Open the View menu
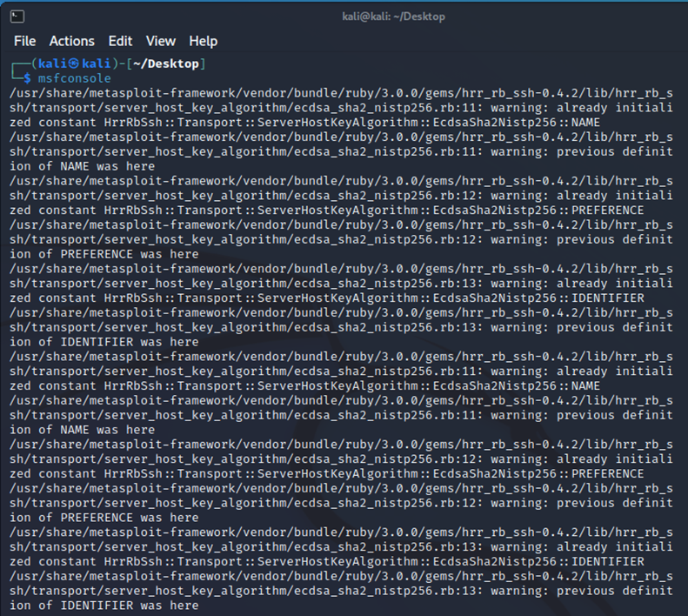This screenshot has width=688, height=616. click(x=160, y=41)
